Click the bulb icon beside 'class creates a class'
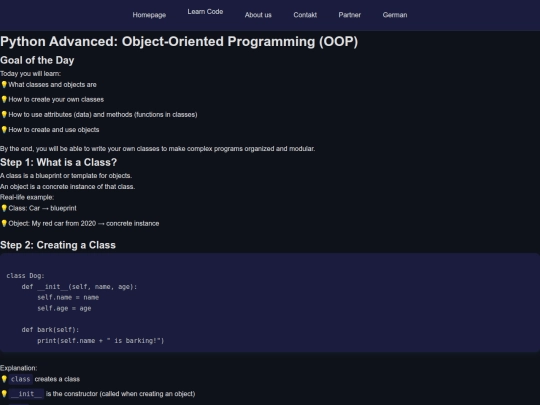 pos(4,379)
